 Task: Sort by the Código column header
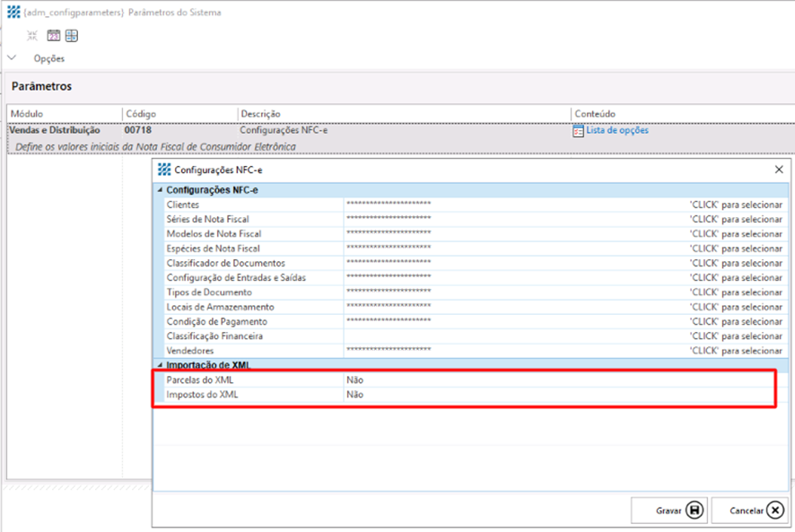(141, 114)
